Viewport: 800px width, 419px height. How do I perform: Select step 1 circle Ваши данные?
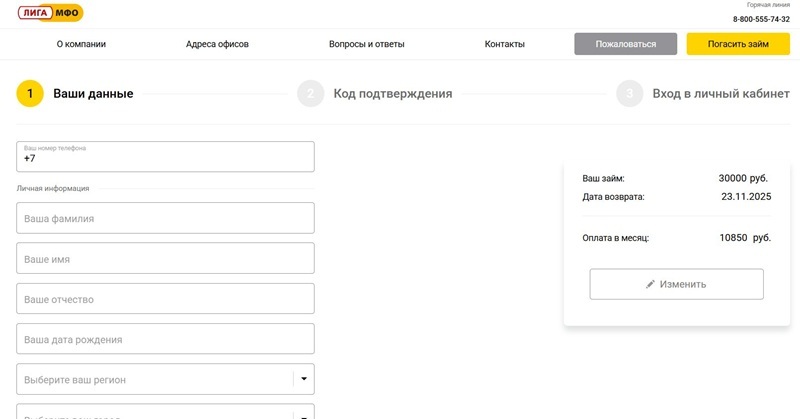30,93
